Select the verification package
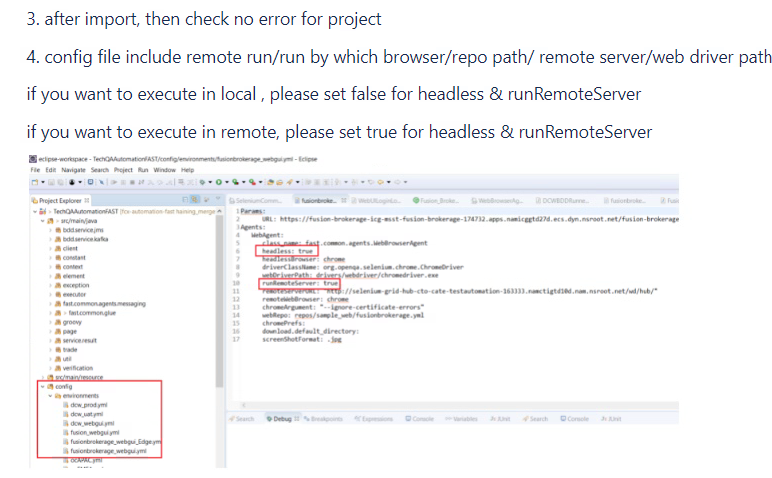772x478 pixels. [x=77, y=368]
